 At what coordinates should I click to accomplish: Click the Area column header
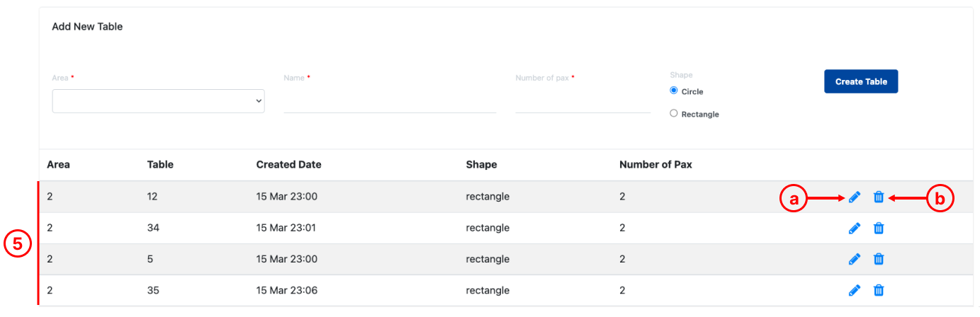[58, 164]
